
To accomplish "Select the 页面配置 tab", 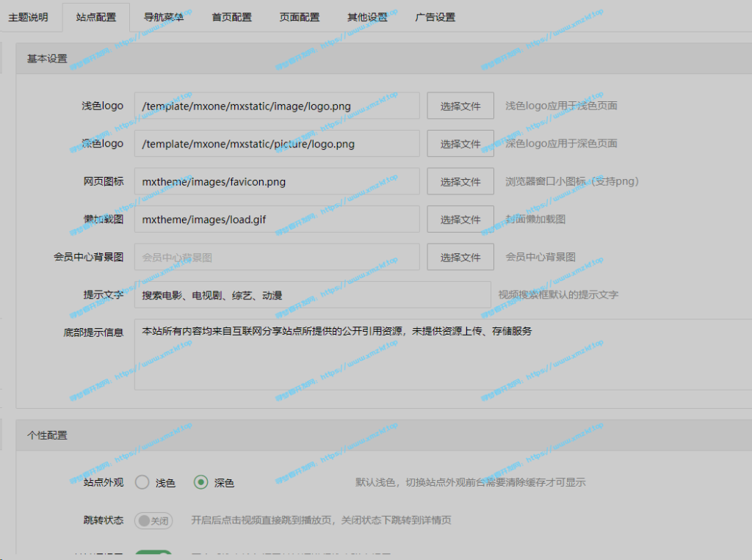I will click(300, 18).
